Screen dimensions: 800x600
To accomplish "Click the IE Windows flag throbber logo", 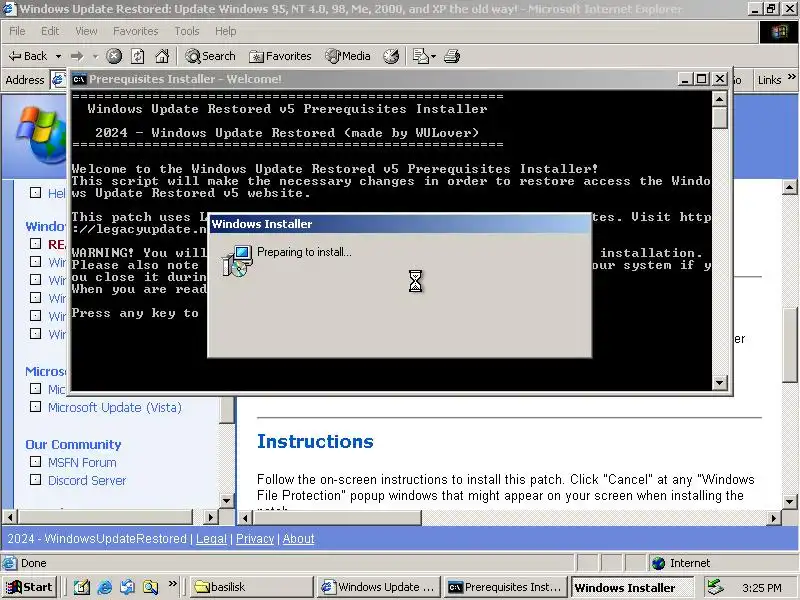I will (779, 32).
